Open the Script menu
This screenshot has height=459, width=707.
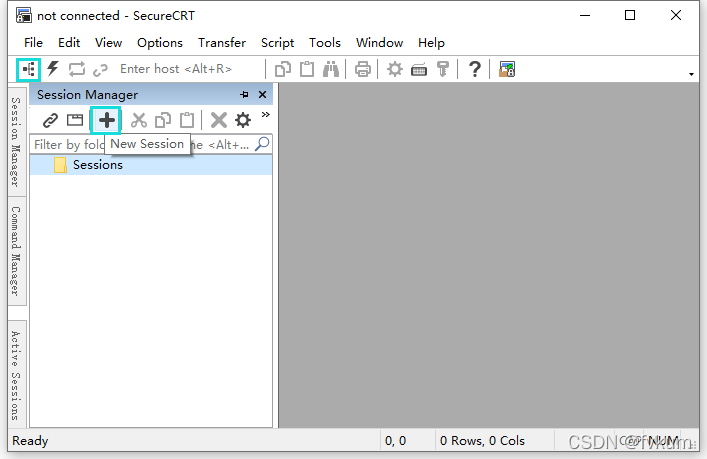pyautogui.click(x=277, y=43)
